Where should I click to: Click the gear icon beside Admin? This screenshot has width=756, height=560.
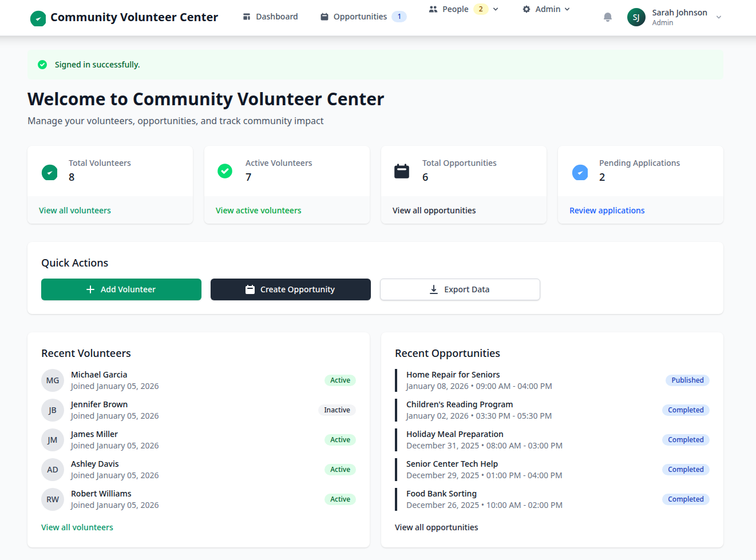pyautogui.click(x=527, y=9)
